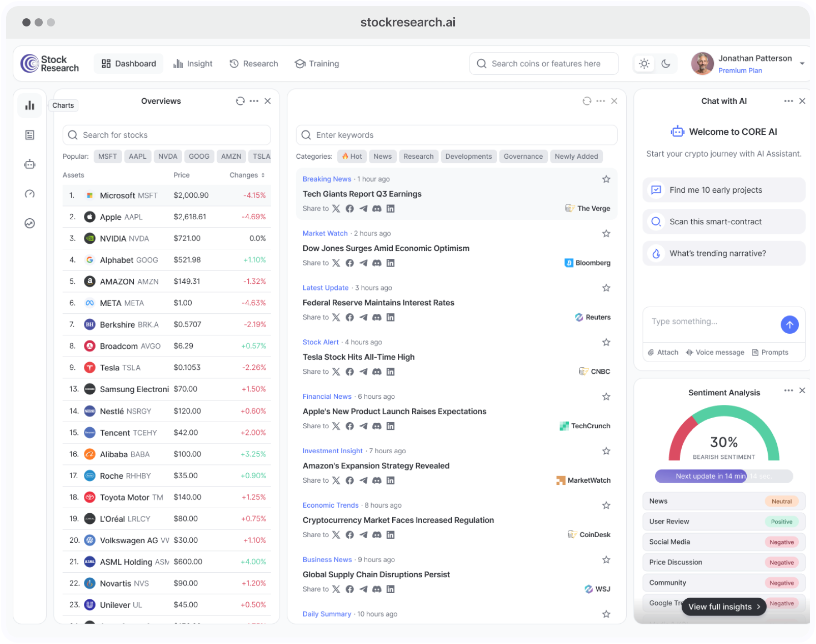Star the Tech Giants Report Q3 Earnings article

pyautogui.click(x=606, y=179)
